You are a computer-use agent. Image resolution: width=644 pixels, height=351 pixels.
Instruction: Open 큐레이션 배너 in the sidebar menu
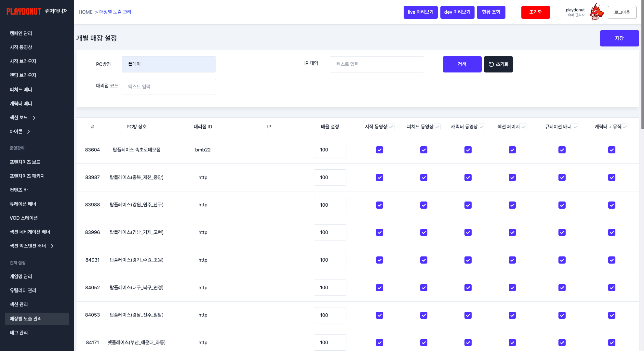tap(22, 204)
